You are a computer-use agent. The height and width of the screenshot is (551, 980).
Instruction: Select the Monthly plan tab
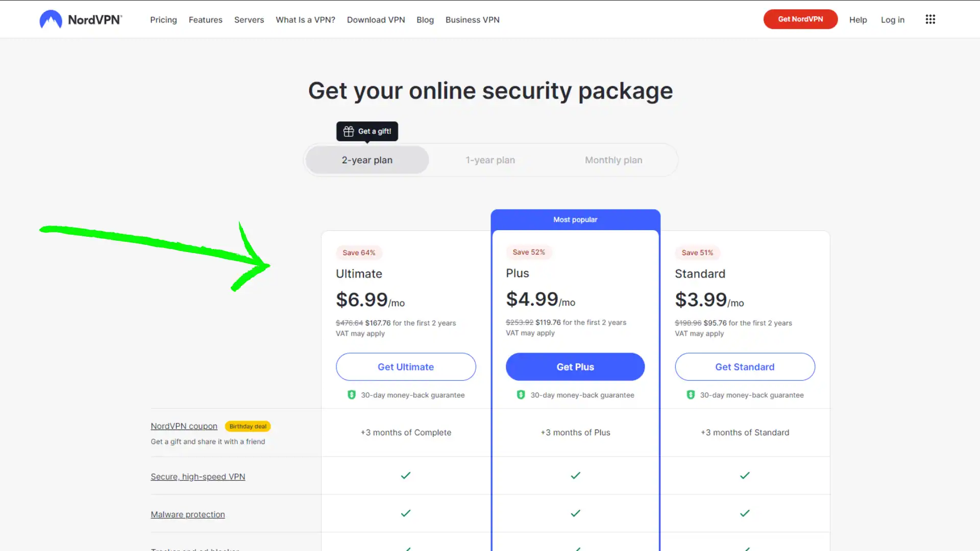click(613, 160)
